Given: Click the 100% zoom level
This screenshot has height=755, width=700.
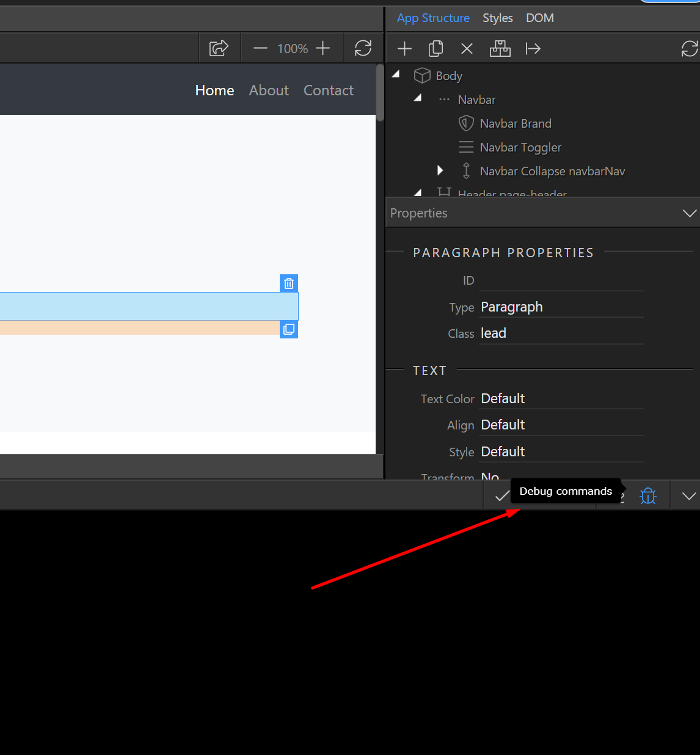Looking at the screenshot, I should coord(293,49).
